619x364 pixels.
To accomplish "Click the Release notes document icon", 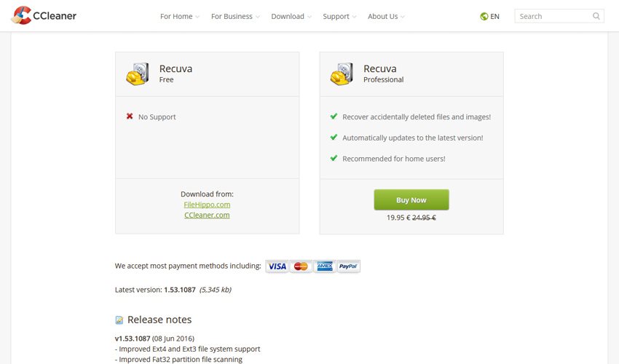I will [119, 320].
